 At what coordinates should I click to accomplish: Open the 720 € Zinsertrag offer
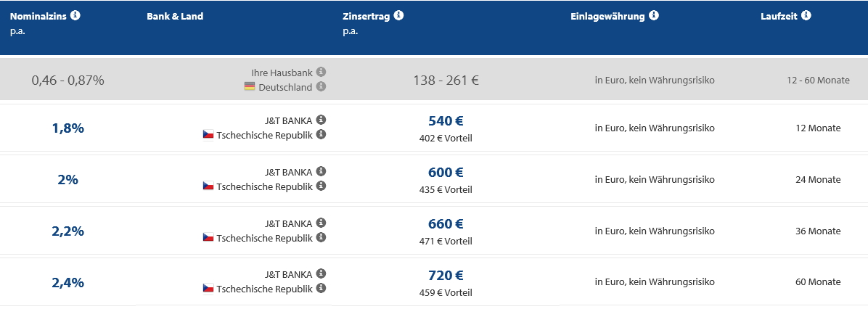coord(446,275)
